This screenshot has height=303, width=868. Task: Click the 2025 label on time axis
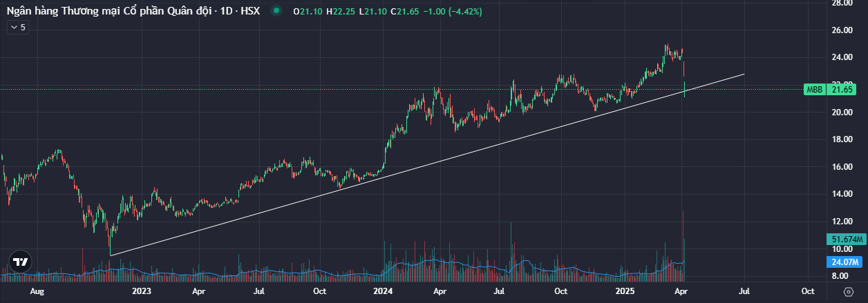[624, 292]
